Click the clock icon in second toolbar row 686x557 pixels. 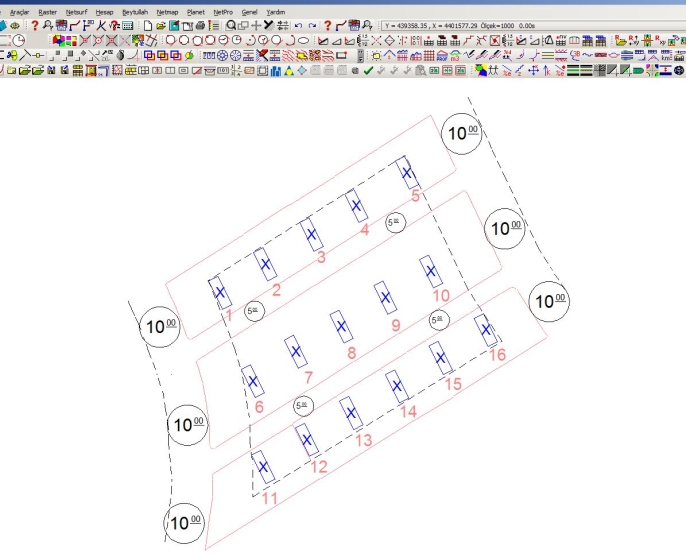[18, 40]
